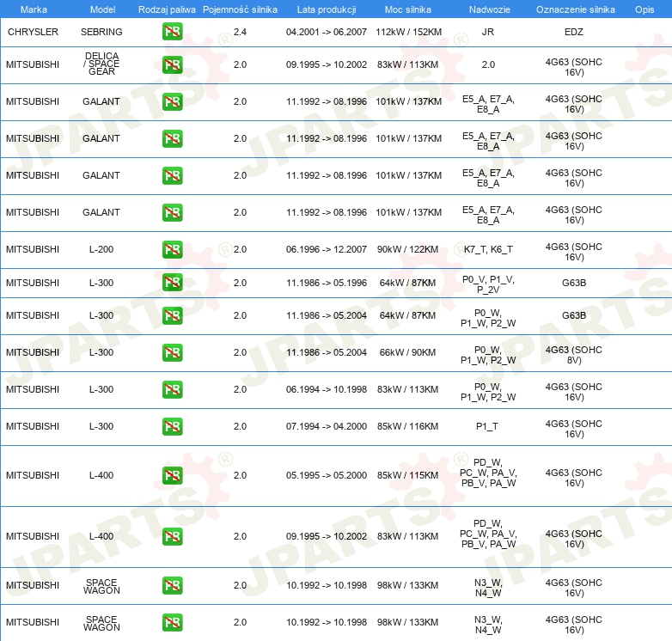Select the Rodzaj paliwa column header
The height and width of the screenshot is (641, 672).
click(x=167, y=9)
